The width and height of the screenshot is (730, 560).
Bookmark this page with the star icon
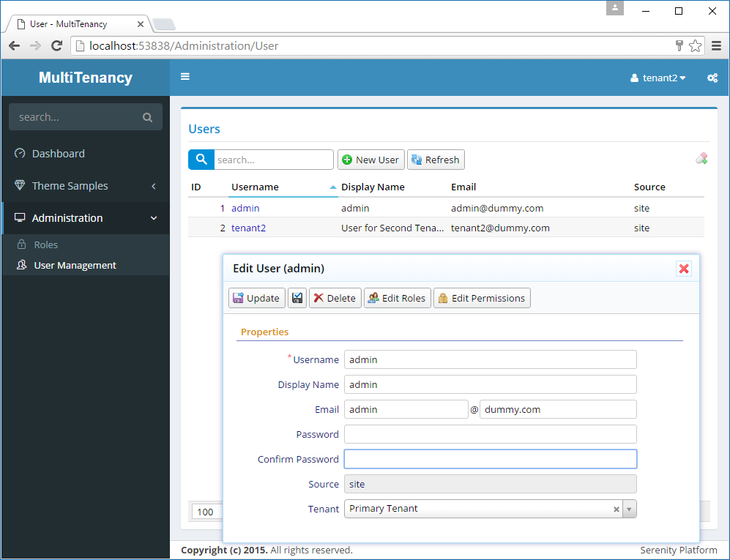pyautogui.click(x=695, y=45)
